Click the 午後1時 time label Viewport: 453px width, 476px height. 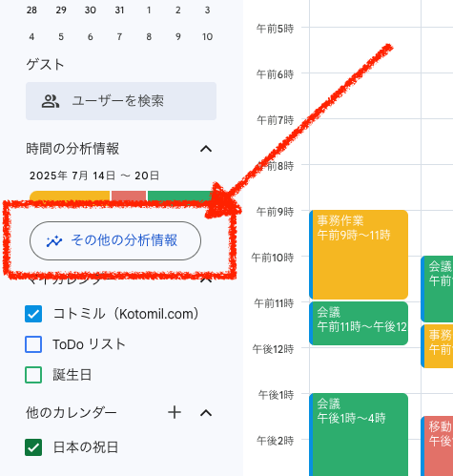(276, 395)
